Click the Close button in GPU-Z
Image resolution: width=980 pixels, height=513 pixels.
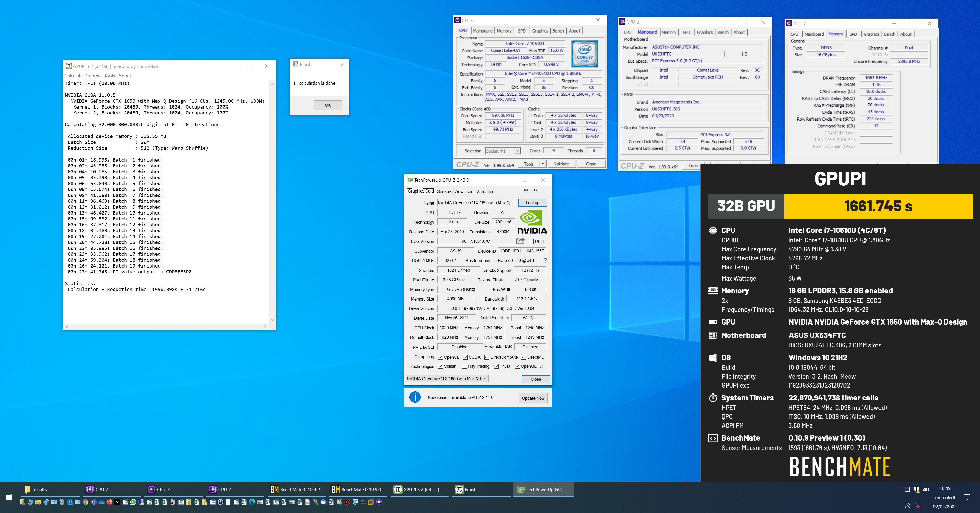pos(536,379)
